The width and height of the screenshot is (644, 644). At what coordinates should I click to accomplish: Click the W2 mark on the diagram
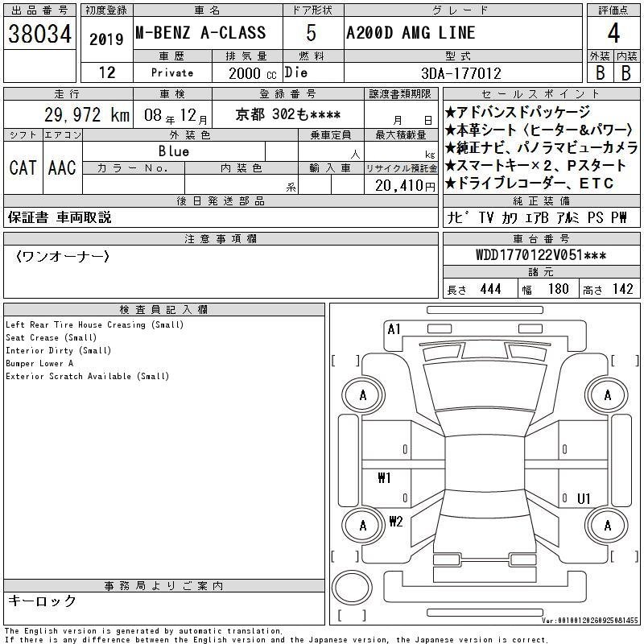coord(396,522)
